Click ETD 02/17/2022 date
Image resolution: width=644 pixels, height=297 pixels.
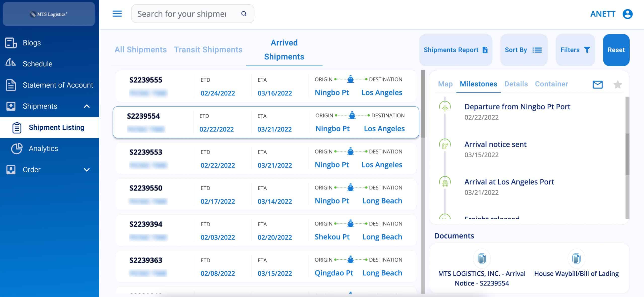[218, 201]
